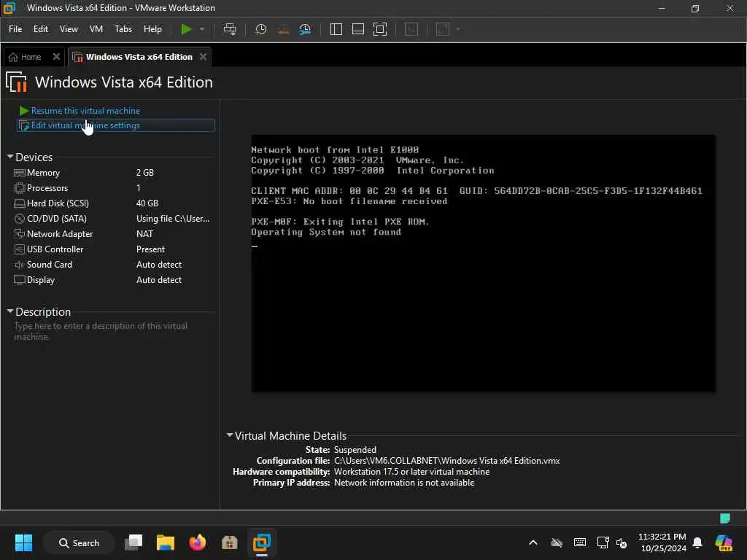Collapse the Description section
The width and height of the screenshot is (747, 560).
(10, 311)
